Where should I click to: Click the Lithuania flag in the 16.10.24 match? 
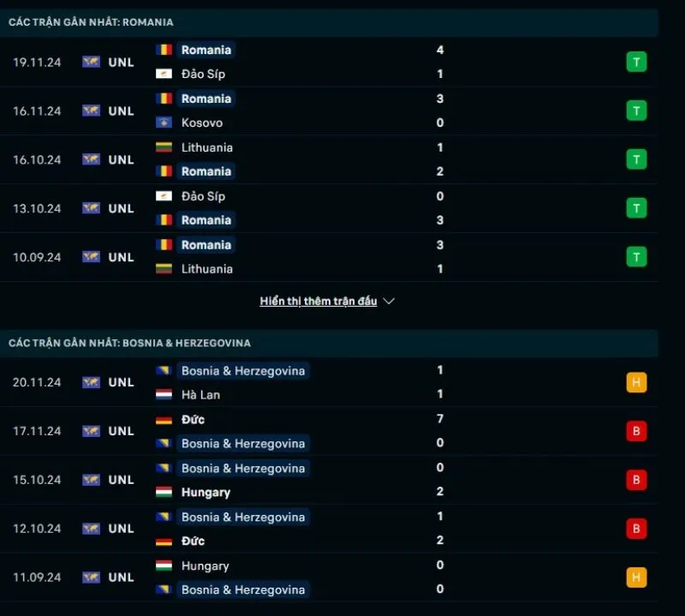click(164, 147)
